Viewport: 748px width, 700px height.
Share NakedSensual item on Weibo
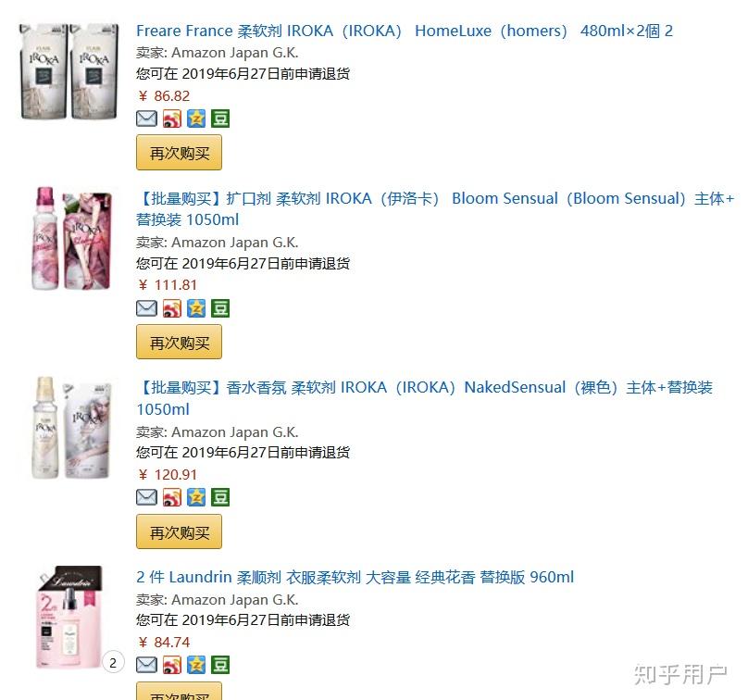(x=172, y=497)
